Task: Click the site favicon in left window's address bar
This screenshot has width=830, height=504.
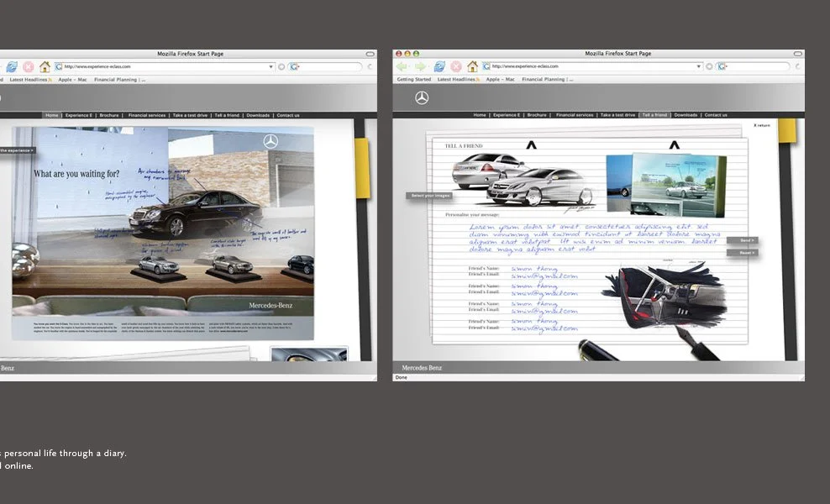Action: [x=59, y=66]
